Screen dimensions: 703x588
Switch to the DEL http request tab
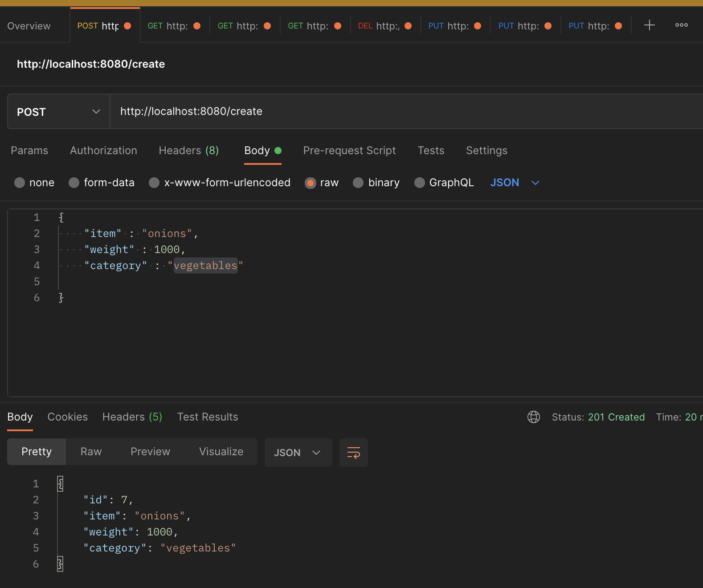tap(385, 26)
